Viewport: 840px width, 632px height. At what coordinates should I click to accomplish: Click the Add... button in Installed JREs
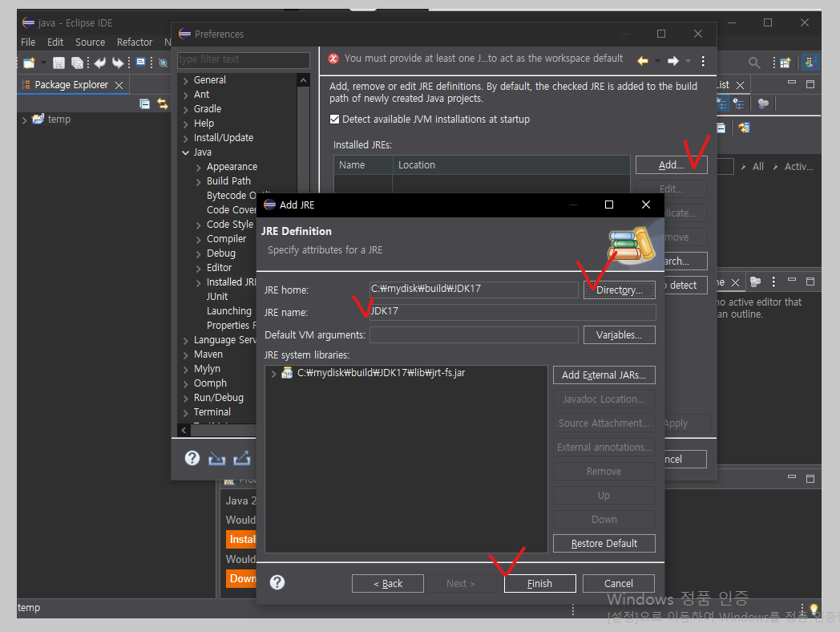671,165
